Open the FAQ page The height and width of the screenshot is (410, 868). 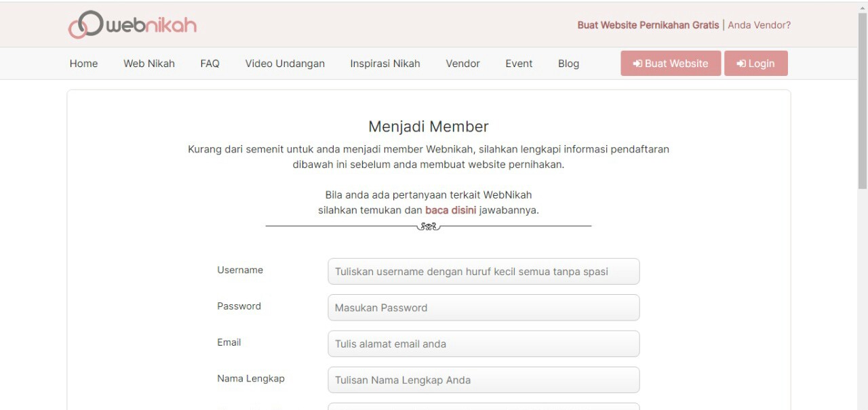[210, 64]
